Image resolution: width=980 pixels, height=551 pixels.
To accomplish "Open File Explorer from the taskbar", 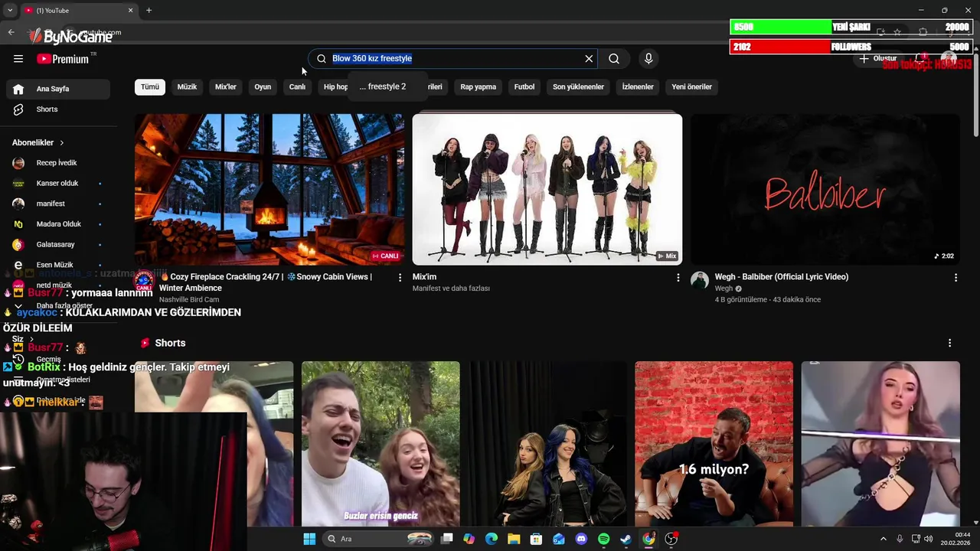I will [x=514, y=539].
